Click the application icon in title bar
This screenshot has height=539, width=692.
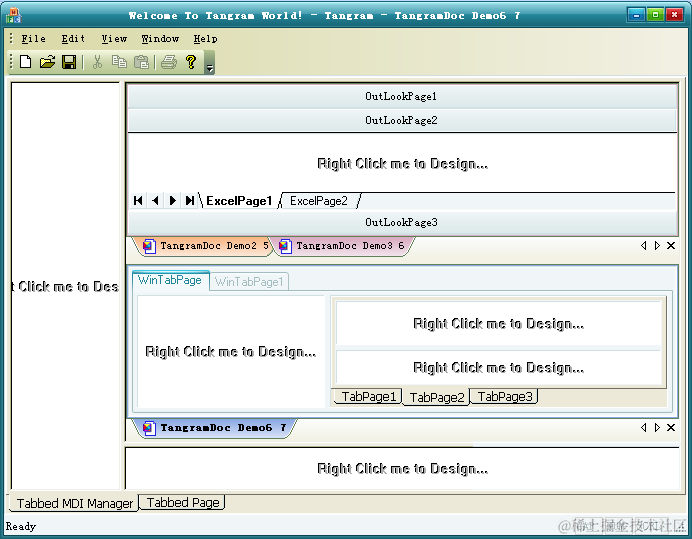pos(13,15)
